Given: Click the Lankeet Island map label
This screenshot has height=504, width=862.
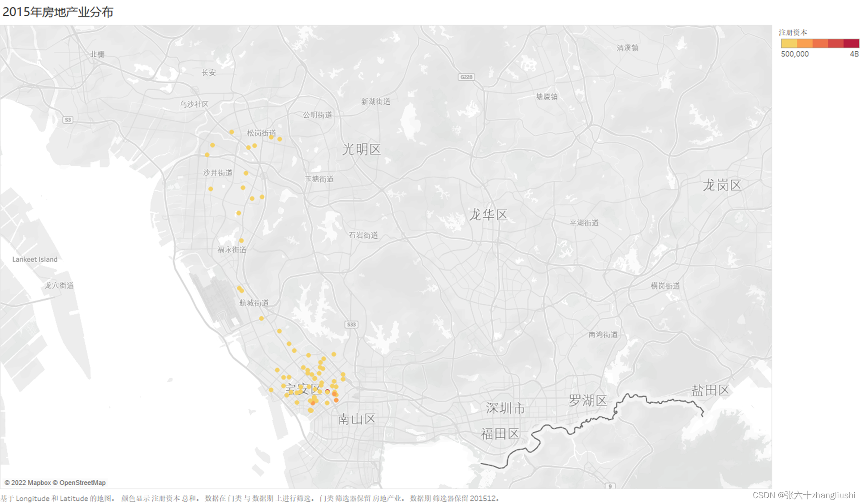Looking at the screenshot, I should tap(35, 259).
